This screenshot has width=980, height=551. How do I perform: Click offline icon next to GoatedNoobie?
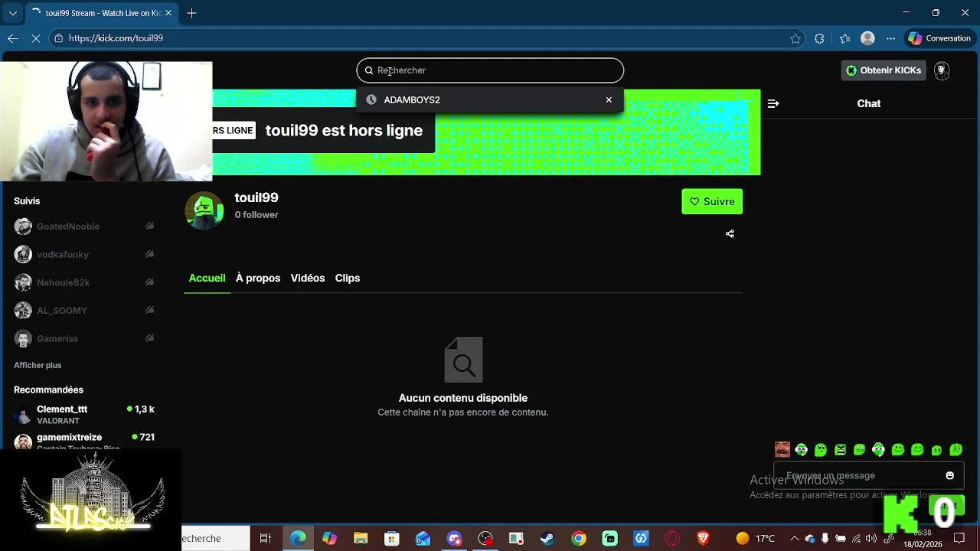point(149,227)
